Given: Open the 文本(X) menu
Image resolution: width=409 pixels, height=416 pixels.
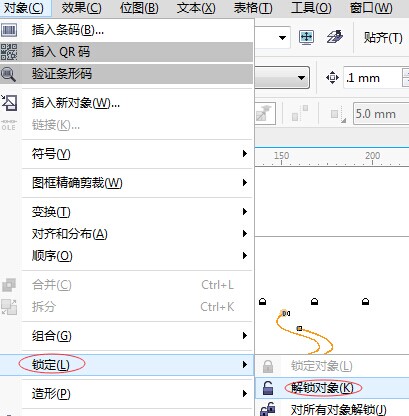Looking at the screenshot, I should [196, 8].
